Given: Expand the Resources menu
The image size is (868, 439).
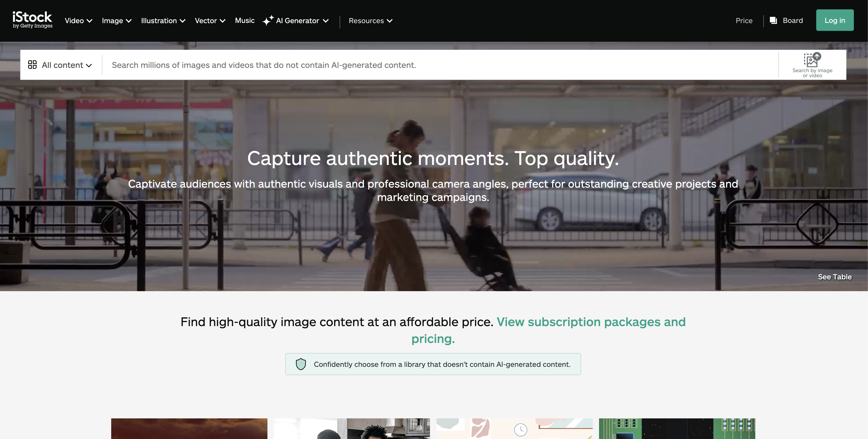Looking at the screenshot, I should (x=370, y=21).
